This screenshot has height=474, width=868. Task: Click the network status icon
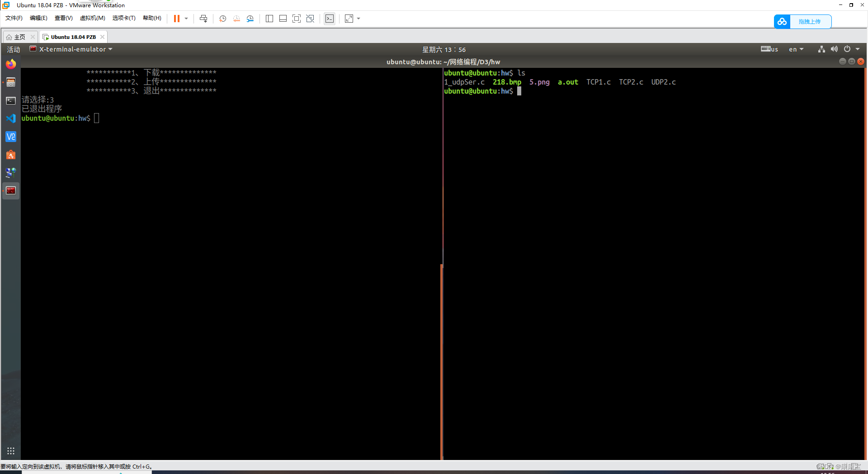[821, 49]
